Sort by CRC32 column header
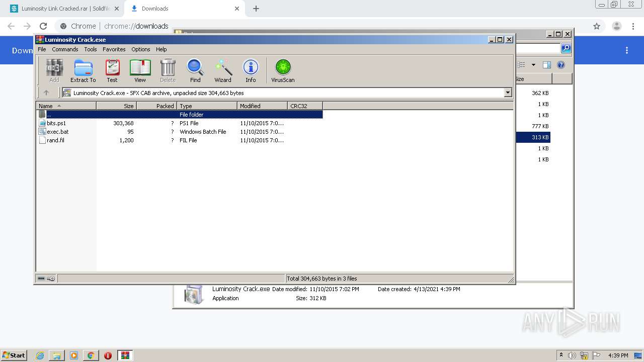The width and height of the screenshot is (644, 362). [305, 106]
